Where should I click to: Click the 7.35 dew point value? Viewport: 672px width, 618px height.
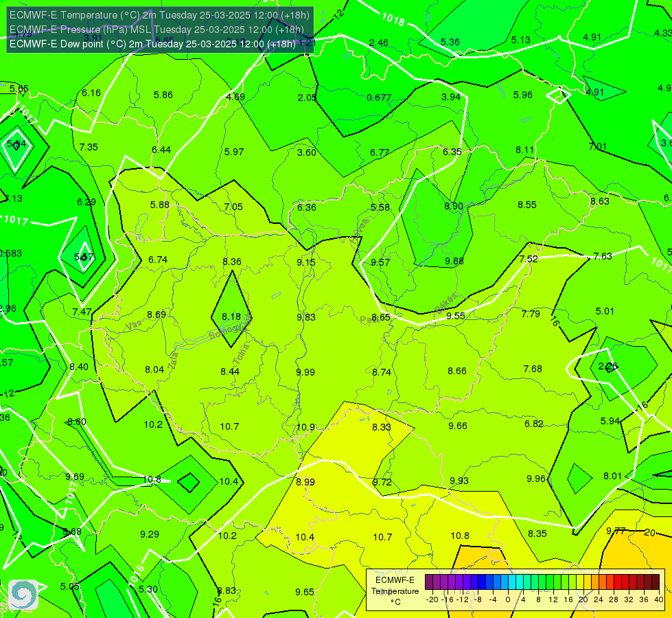click(x=89, y=147)
